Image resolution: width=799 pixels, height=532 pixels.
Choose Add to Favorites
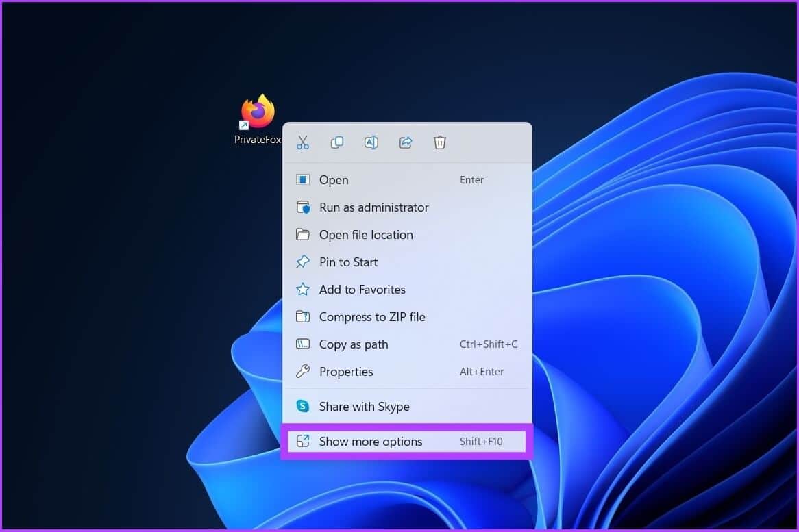[407, 290]
